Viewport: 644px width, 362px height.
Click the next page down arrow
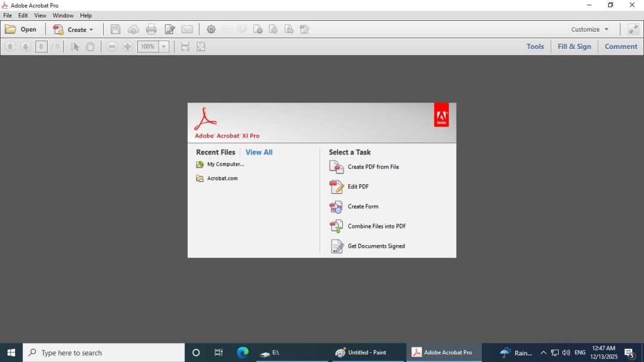(26, 47)
